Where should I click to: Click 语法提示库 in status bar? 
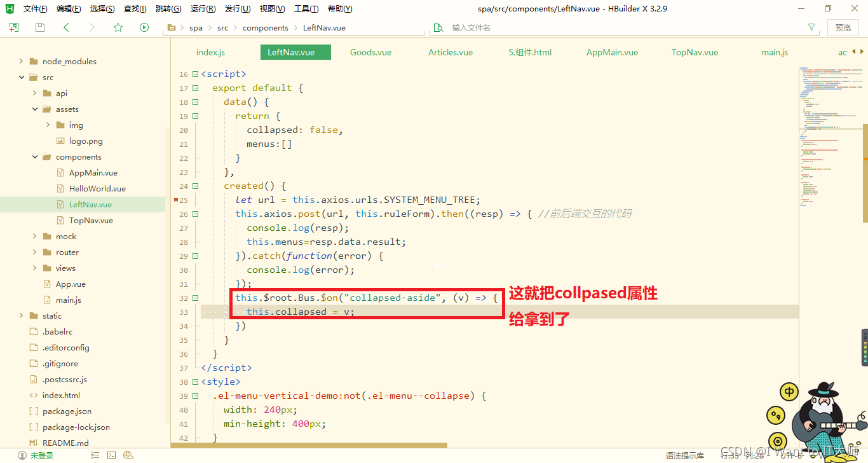(x=685, y=455)
